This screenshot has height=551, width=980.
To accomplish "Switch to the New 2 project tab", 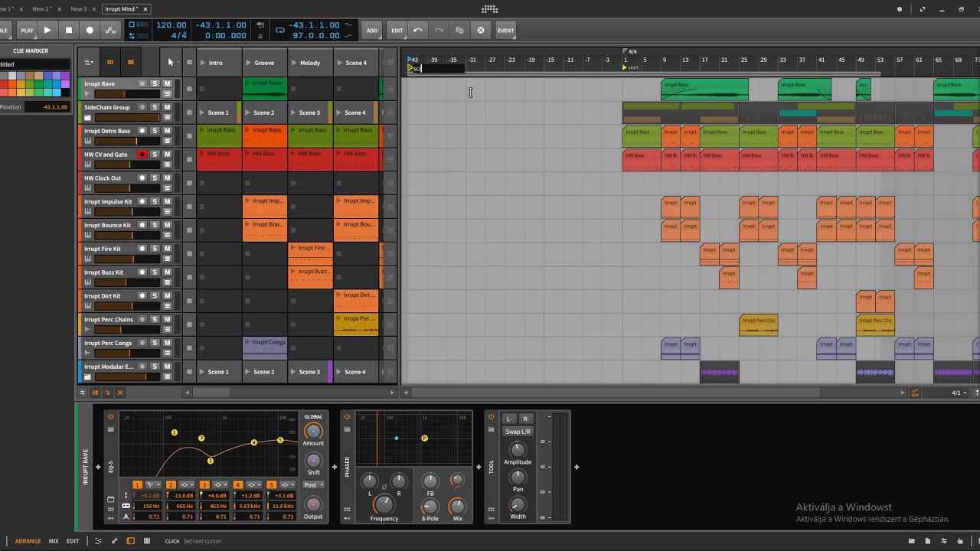I will 42,9.
